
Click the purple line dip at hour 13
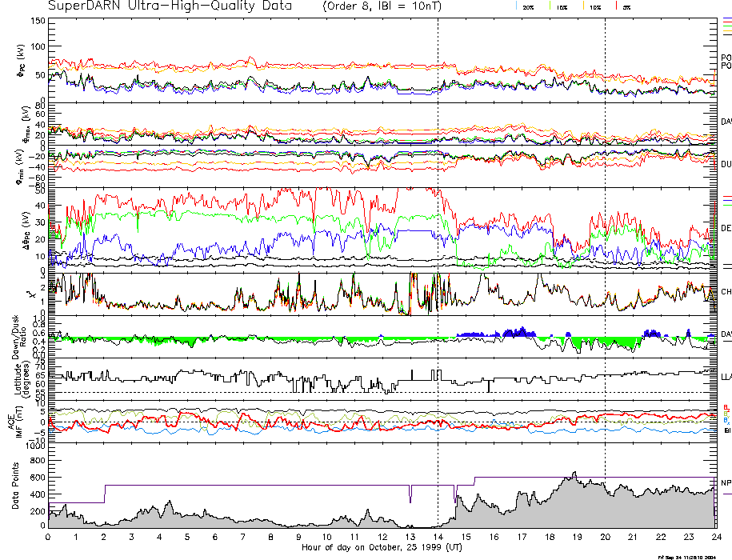410,496
